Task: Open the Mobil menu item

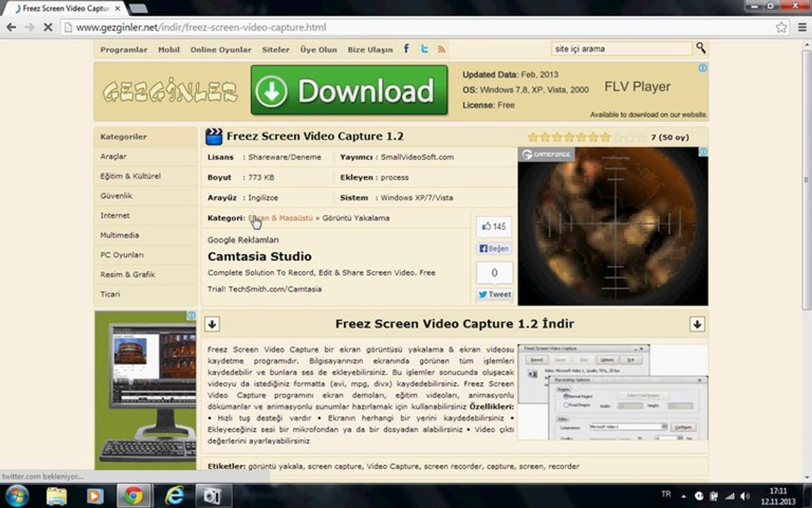Action: (x=169, y=49)
